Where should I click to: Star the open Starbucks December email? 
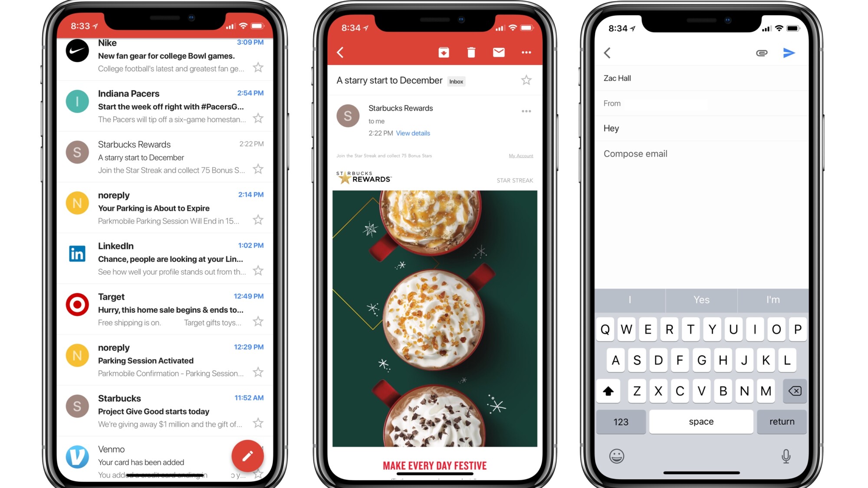526,80
